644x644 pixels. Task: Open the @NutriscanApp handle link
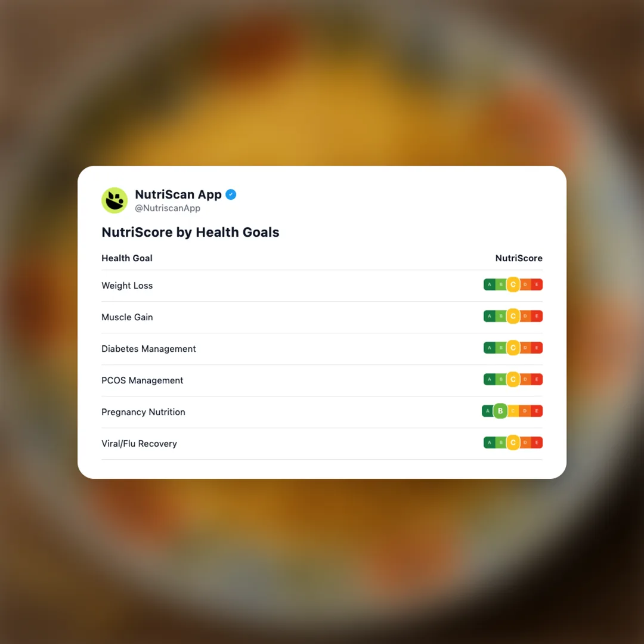coord(168,209)
